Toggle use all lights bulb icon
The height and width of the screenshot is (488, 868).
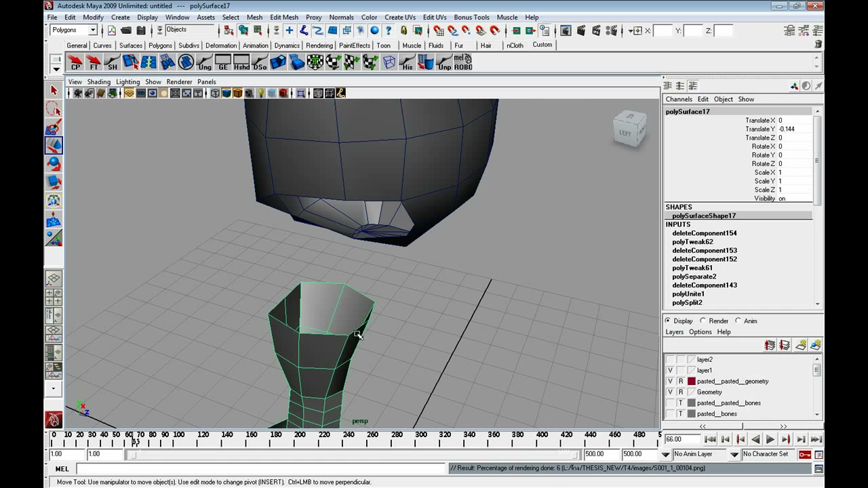[x=260, y=94]
